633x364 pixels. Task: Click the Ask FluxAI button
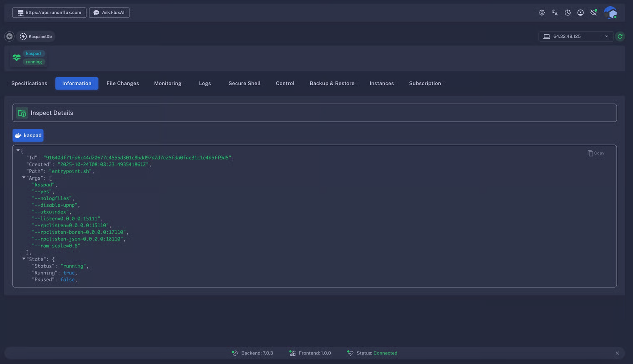point(109,13)
